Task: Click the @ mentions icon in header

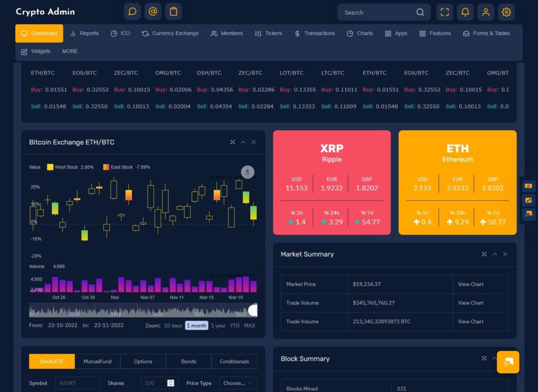Action: [152, 11]
